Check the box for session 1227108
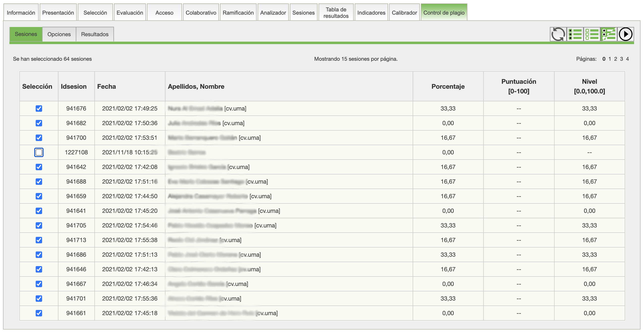Screen dimensions: 644x333 click(x=39, y=152)
